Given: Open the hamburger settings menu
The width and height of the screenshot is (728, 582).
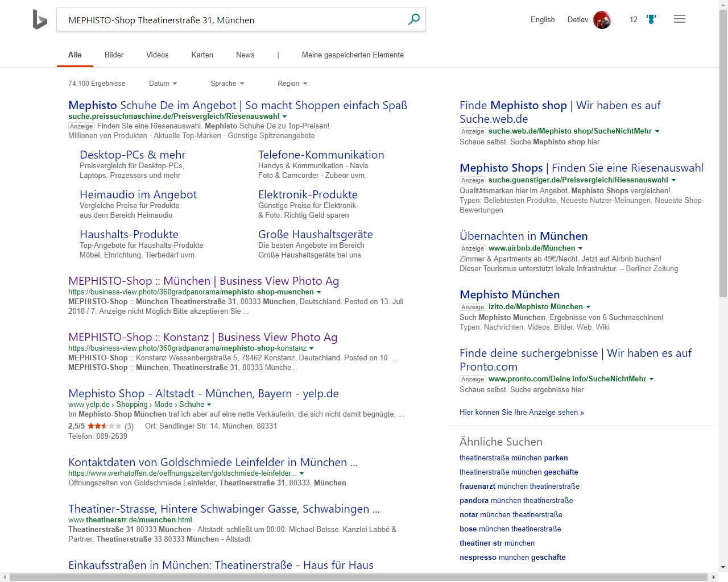Looking at the screenshot, I should [x=679, y=19].
